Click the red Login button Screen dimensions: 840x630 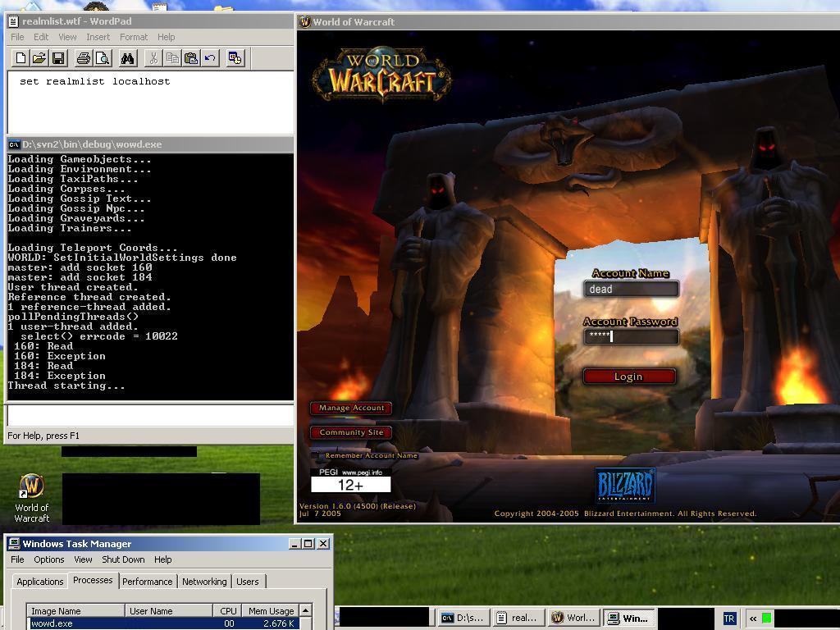click(x=629, y=376)
